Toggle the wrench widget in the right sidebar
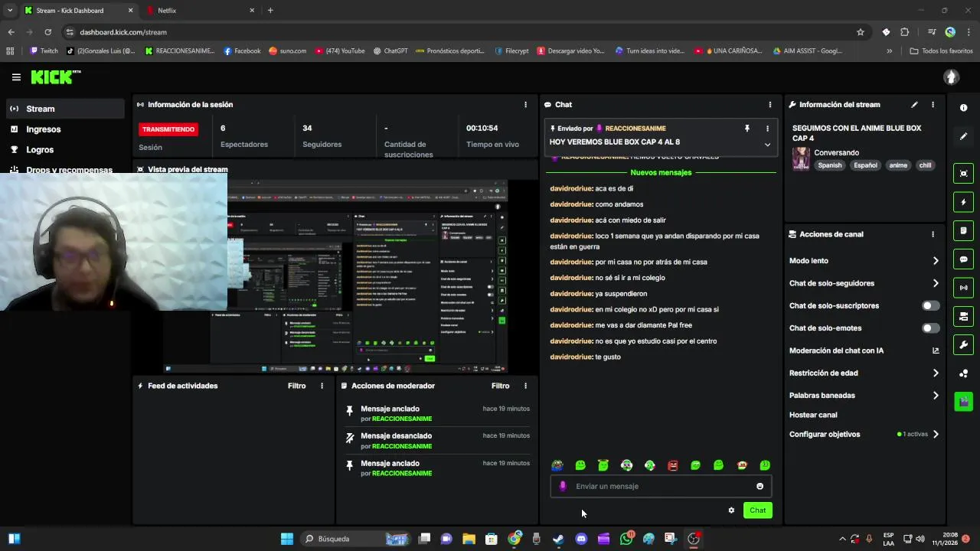Viewport: 980px width, 551px height. (963, 344)
